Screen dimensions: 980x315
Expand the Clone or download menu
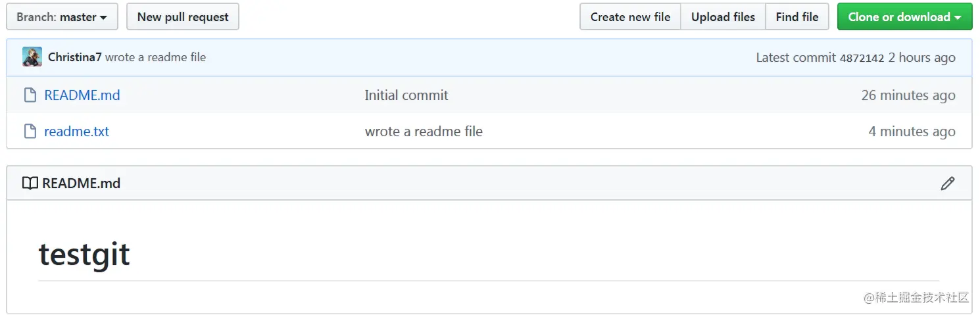pyautogui.click(x=904, y=17)
